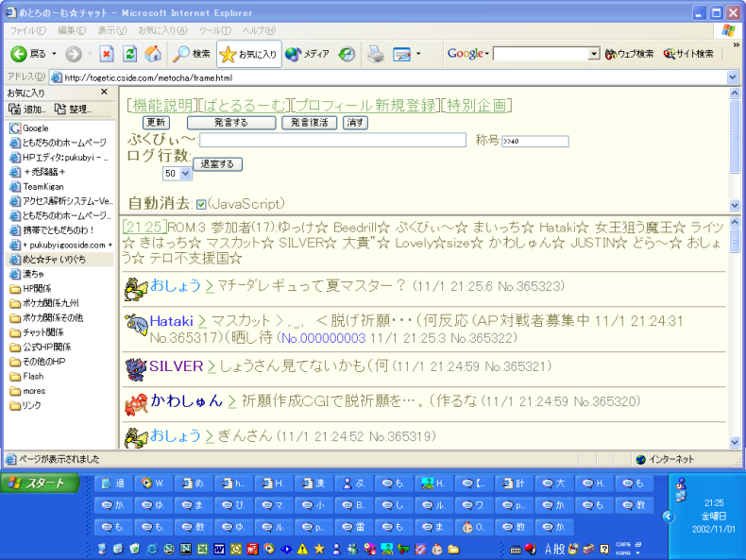Viewport: 746px width, 560px height.
Task: Click SILVER's avatar sprite in chat
Action: coord(136,366)
